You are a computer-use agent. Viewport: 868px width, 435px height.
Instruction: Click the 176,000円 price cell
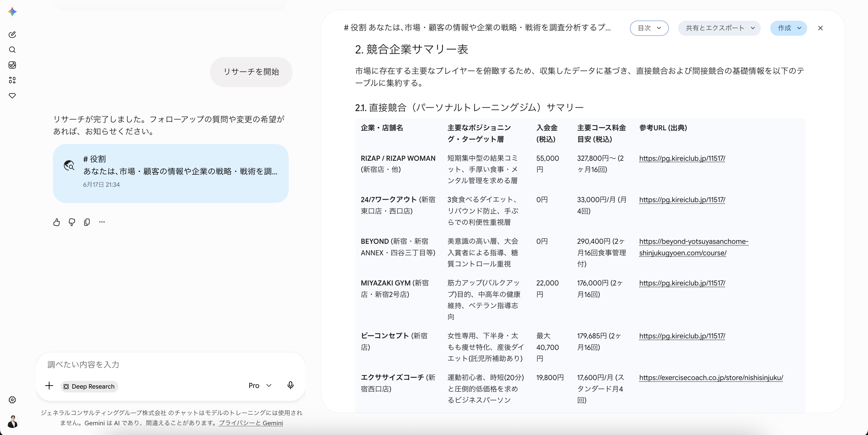(600, 289)
